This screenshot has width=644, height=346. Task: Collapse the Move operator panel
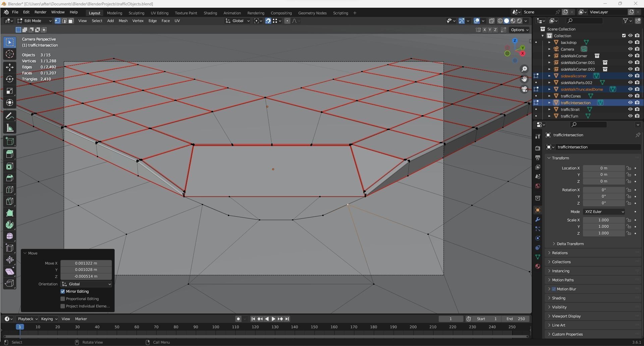click(x=25, y=253)
